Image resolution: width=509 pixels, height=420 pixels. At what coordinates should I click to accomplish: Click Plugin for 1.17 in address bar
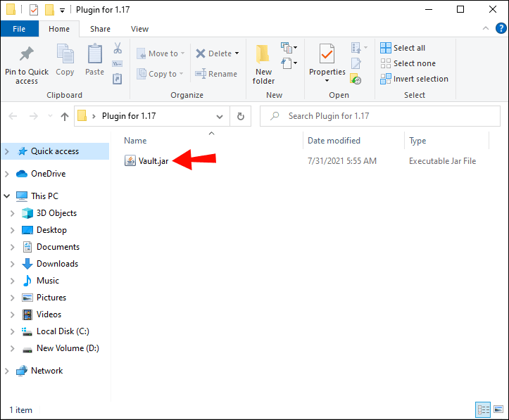click(129, 116)
